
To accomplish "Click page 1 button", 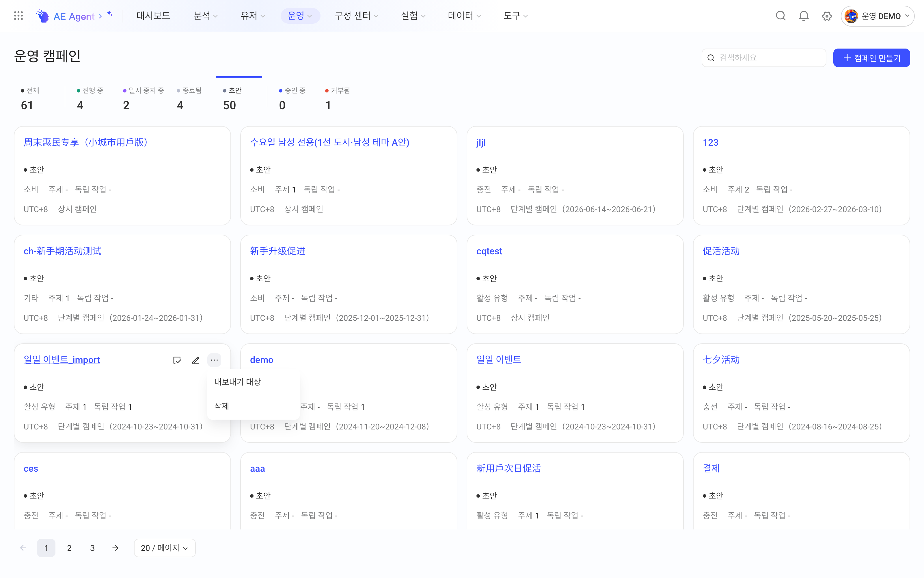I will 46,548.
